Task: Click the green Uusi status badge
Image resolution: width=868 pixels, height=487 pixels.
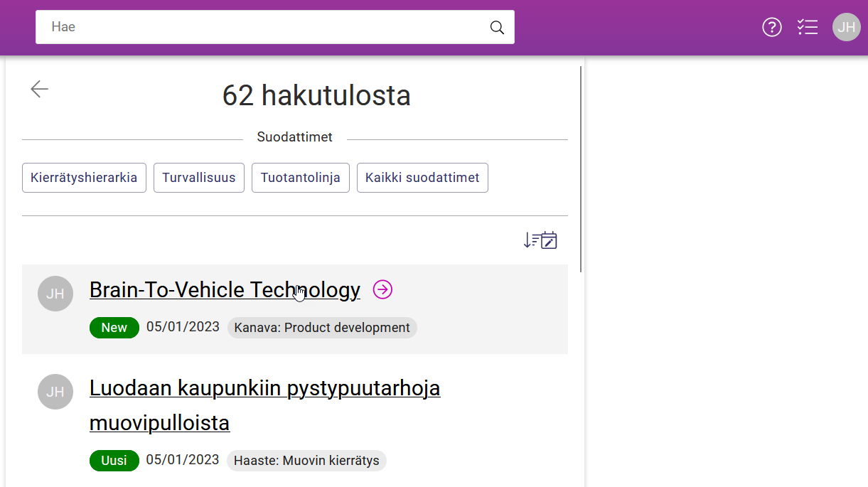Action: click(114, 461)
